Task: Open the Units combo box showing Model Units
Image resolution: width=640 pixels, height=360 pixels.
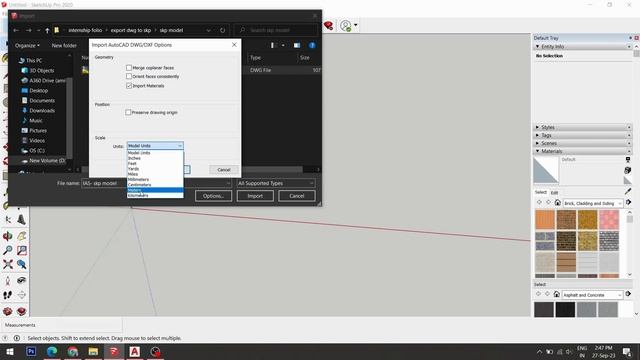Action: pos(155,146)
